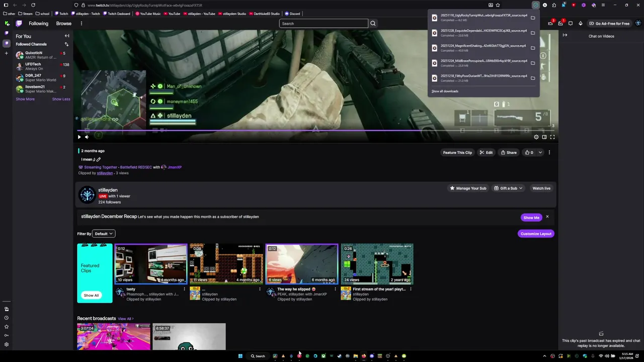Open DGR_247 followed channel
644x362 pixels.
coord(43,77)
